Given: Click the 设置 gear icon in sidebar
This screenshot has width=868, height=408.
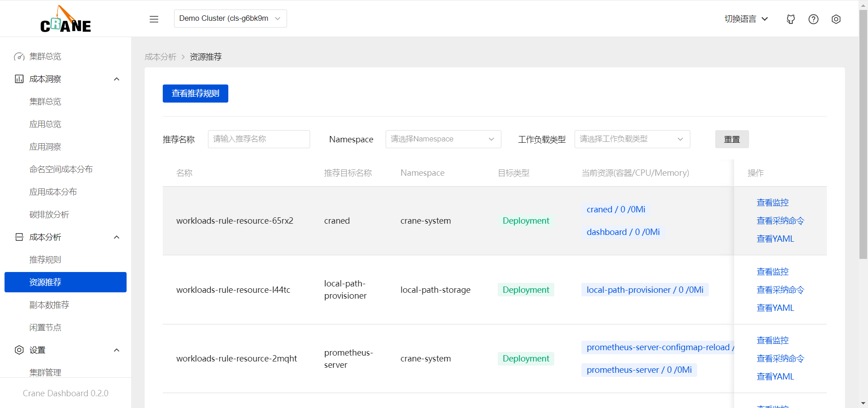Looking at the screenshot, I should (x=19, y=350).
